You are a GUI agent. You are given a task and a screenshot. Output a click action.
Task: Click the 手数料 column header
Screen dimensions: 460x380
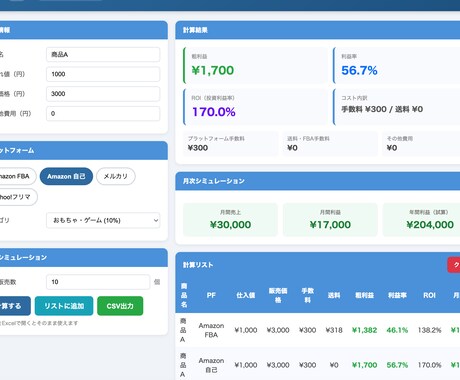click(307, 295)
